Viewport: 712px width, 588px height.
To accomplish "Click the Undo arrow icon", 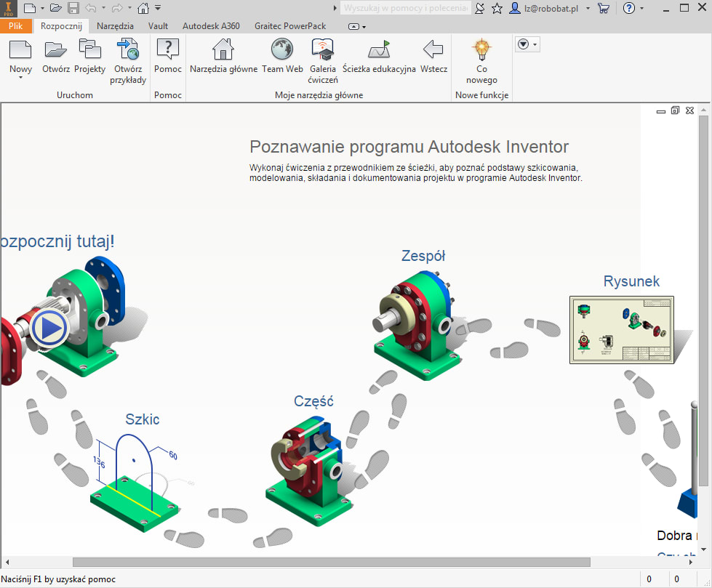I will (91, 8).
